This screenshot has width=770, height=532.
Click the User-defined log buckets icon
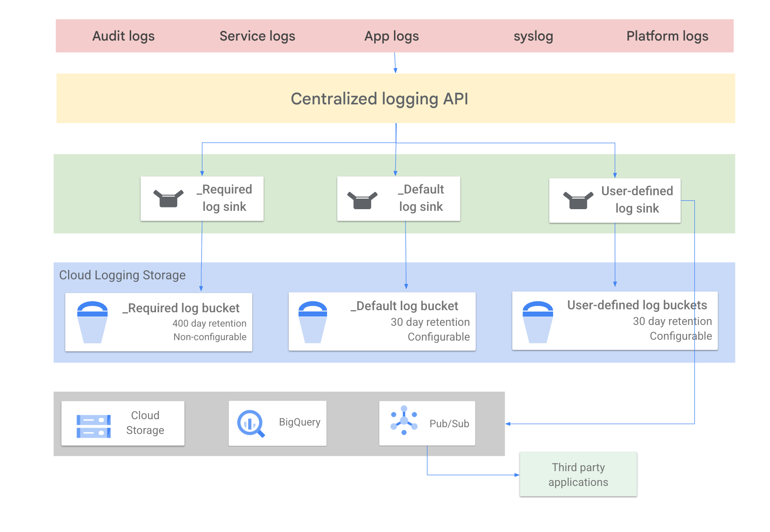click(x=538, y=322)
